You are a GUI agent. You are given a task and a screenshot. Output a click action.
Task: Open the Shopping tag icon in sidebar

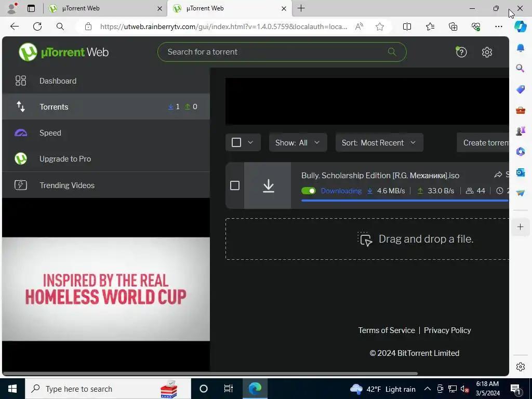click(x=520, y=89)
